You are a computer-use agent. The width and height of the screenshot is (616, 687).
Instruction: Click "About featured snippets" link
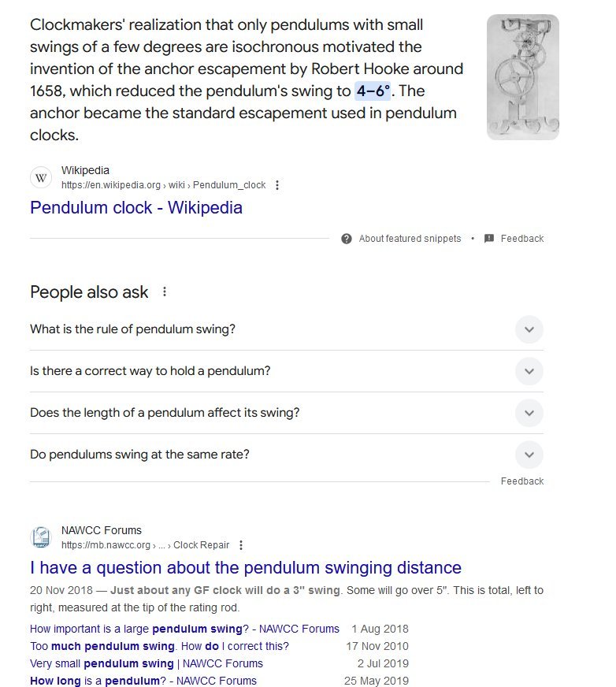[410, 239]
